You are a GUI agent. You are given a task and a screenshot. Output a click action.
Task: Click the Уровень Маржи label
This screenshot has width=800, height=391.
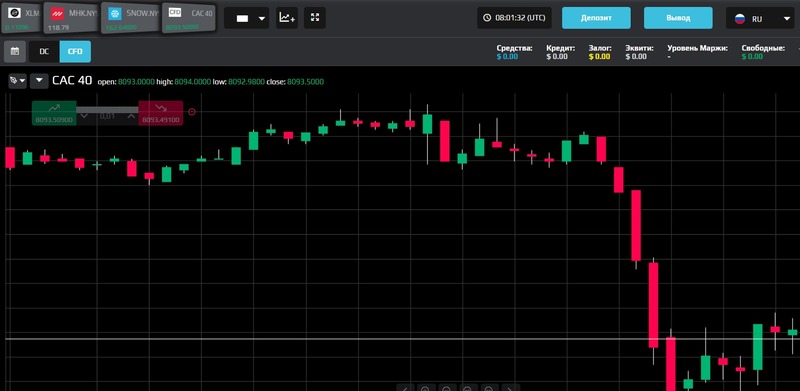[x=697, y=48]
